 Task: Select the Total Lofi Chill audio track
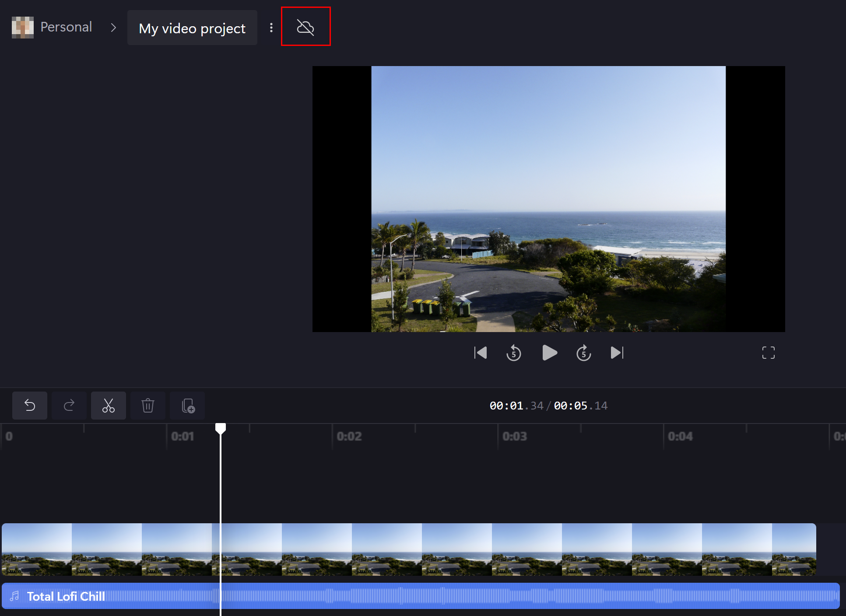pyautogui.click(x=421, y=596)
